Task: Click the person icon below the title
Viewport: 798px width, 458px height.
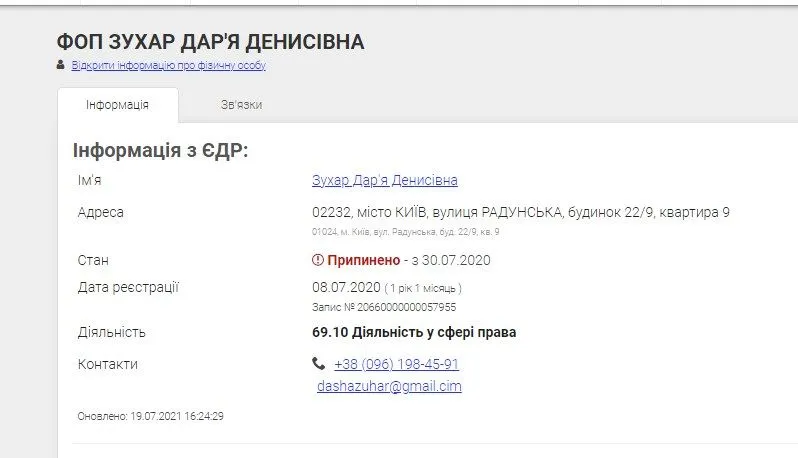Action: (61, 65)
